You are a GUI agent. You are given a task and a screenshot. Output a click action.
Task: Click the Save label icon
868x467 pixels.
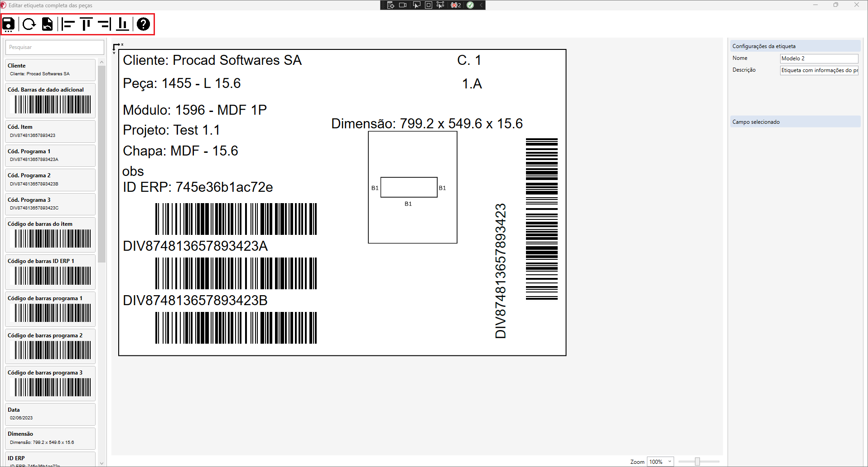coord(9,24)
